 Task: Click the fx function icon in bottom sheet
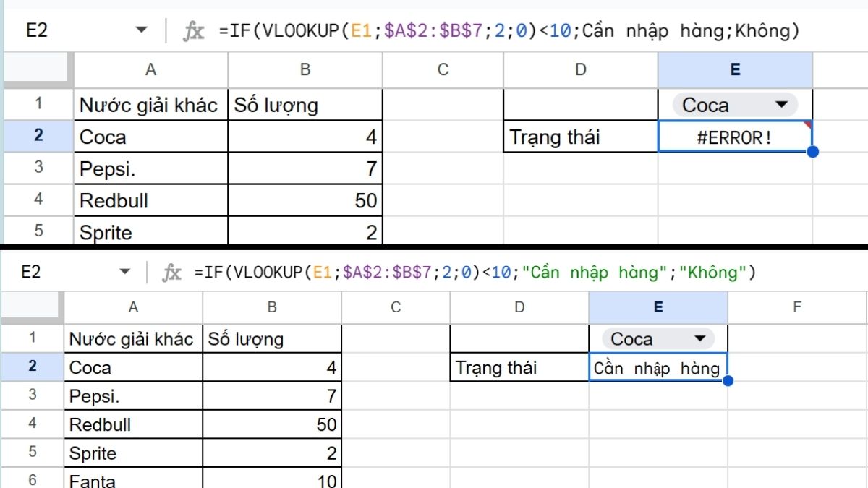(x=171, y=273)
